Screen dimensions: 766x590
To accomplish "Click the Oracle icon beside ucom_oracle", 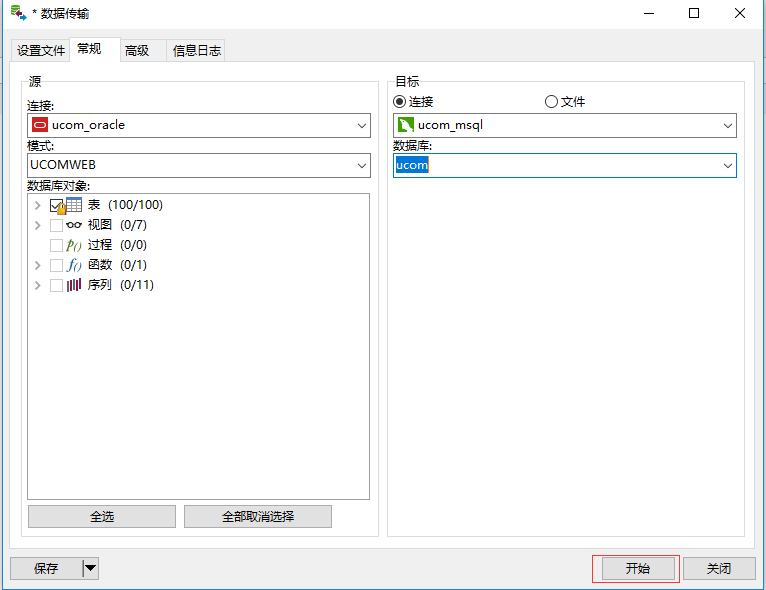I will [x=40, y=125].
